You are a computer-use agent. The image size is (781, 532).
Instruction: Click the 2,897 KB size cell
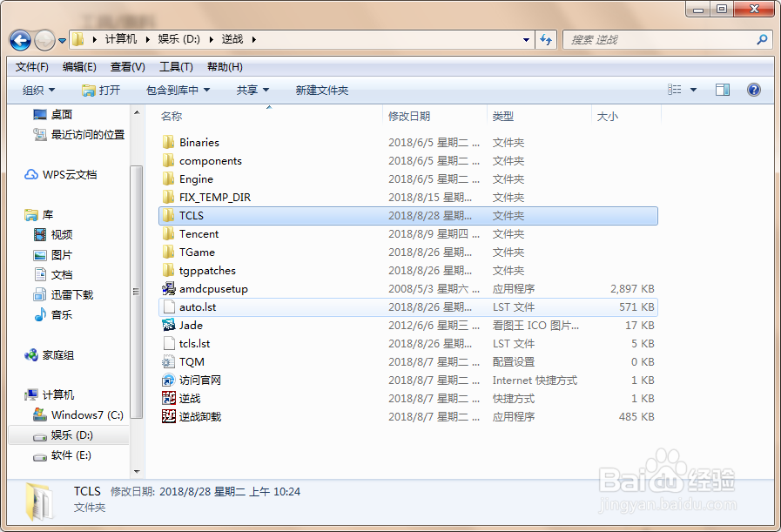(x=632, y=289)
